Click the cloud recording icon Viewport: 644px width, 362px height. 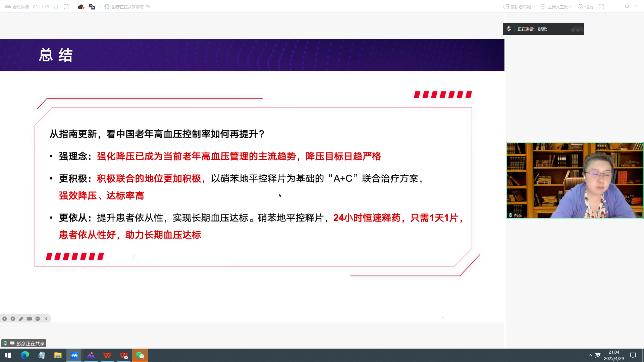tap(81, 7)
